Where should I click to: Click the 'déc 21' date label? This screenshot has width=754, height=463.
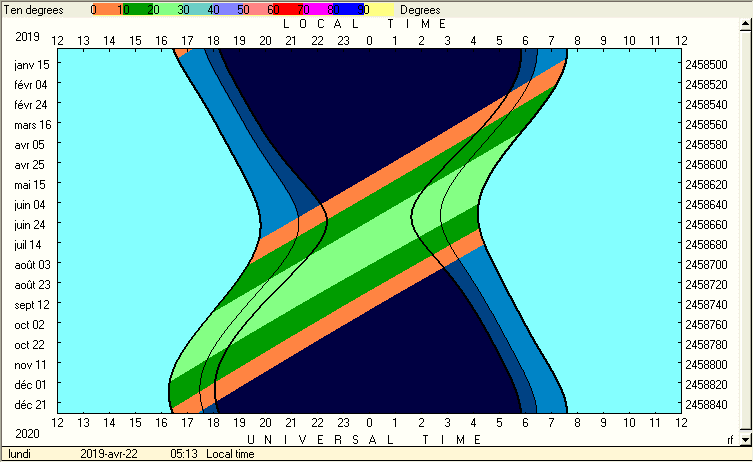(30, 405)
